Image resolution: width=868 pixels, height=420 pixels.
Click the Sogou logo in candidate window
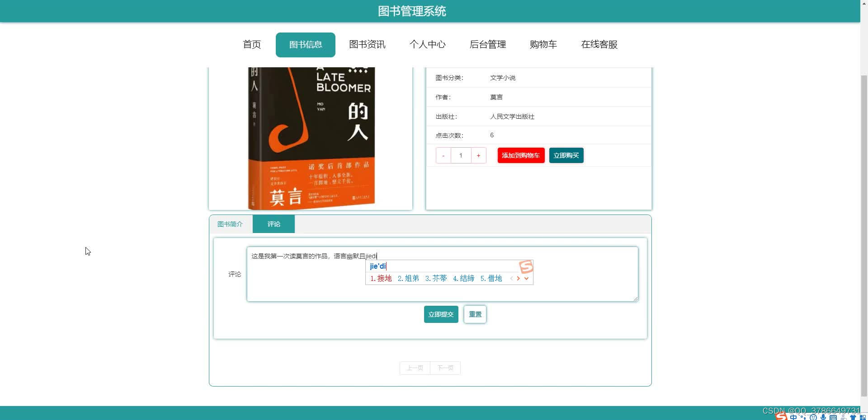click(526, 267)
